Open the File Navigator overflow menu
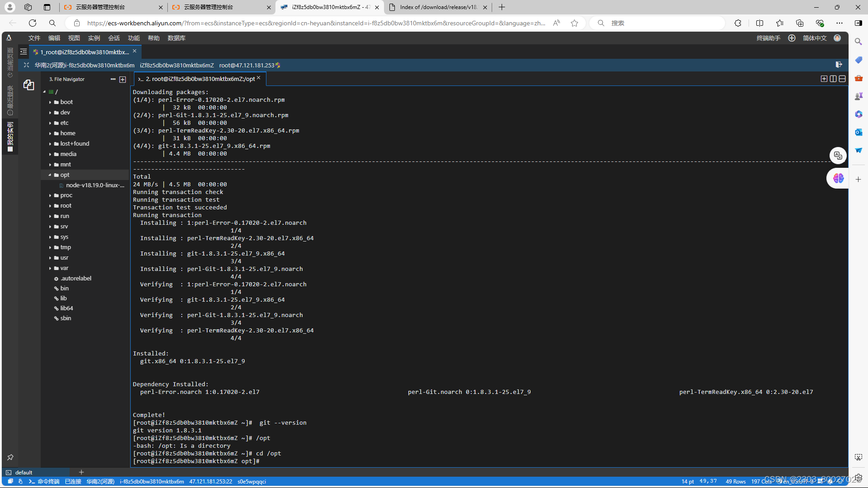 (x=113, y=79)
